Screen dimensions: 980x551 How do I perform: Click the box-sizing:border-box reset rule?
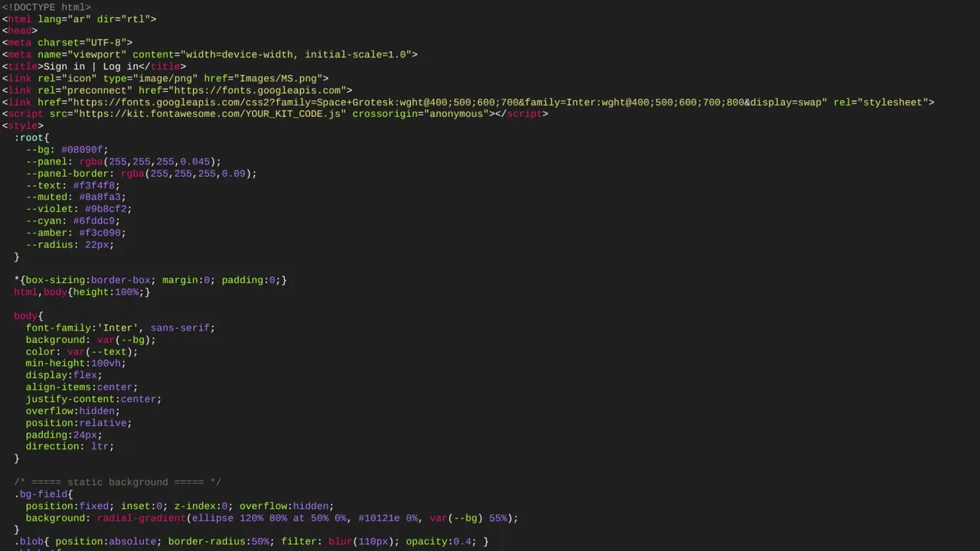pos(150,280)
